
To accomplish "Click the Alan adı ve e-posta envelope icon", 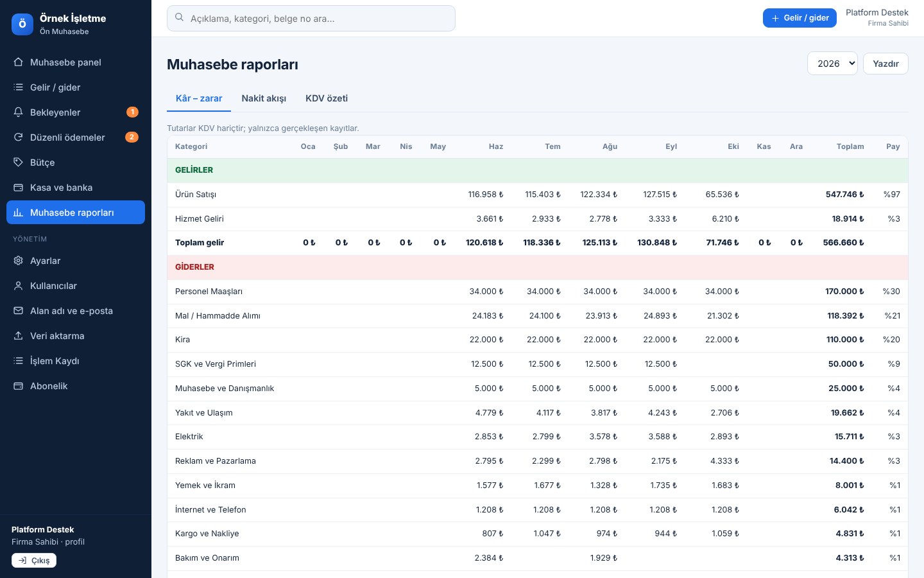I will [x=18, y=311].
